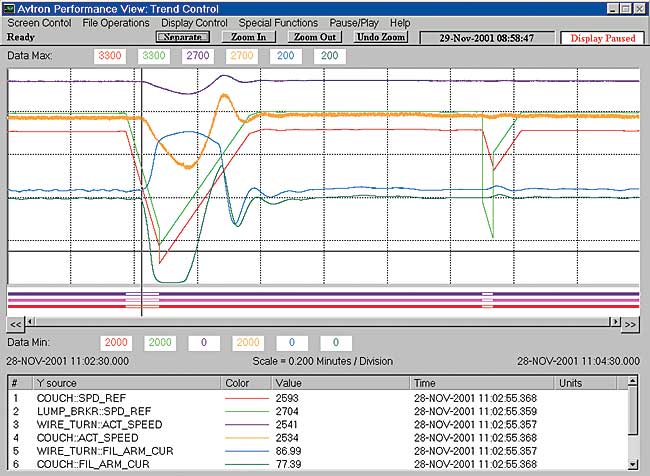
Task: Click the table scrollbar down arrow
Action: tap(633, 464)
